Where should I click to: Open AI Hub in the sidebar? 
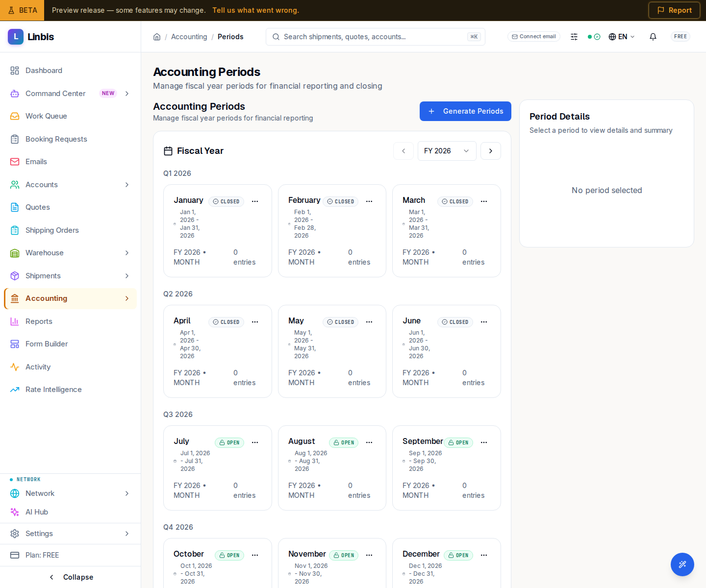[x=70, y=512]
